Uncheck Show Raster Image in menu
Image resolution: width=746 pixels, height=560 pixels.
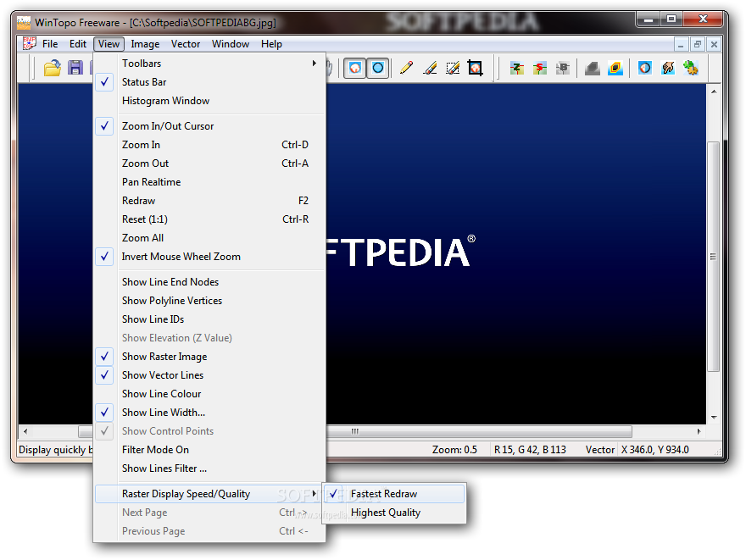pyautogui.click(x=209, y=357)
